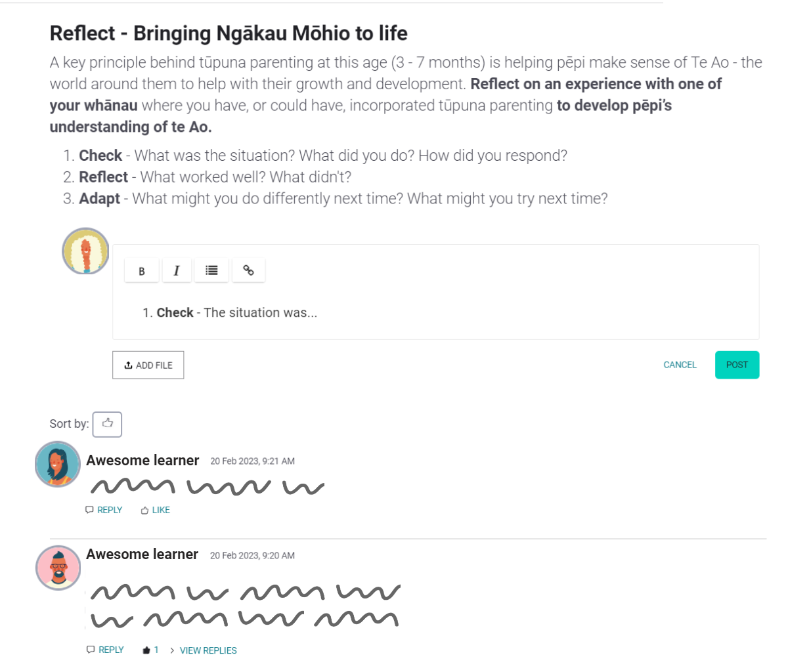Toggle italic formatting in the editor

pyautogui.click(x=177, y=270)
